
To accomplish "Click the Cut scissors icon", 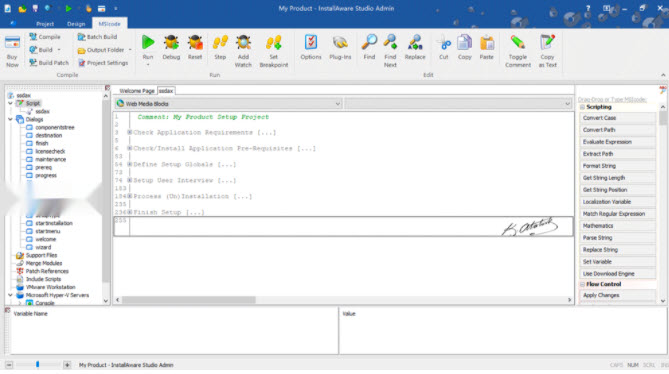I will tap(444, 43).
